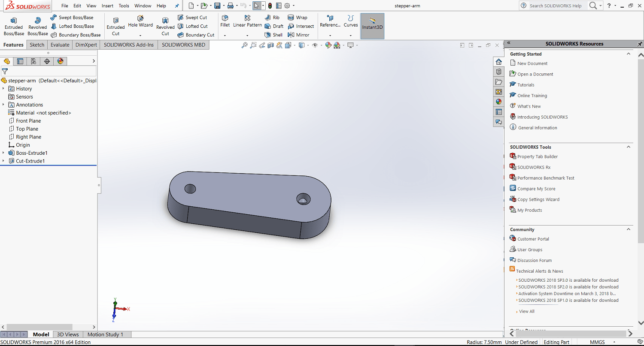Select the Revolved Boss/Base tool
The image size is (644, 346).
(38, 27)
